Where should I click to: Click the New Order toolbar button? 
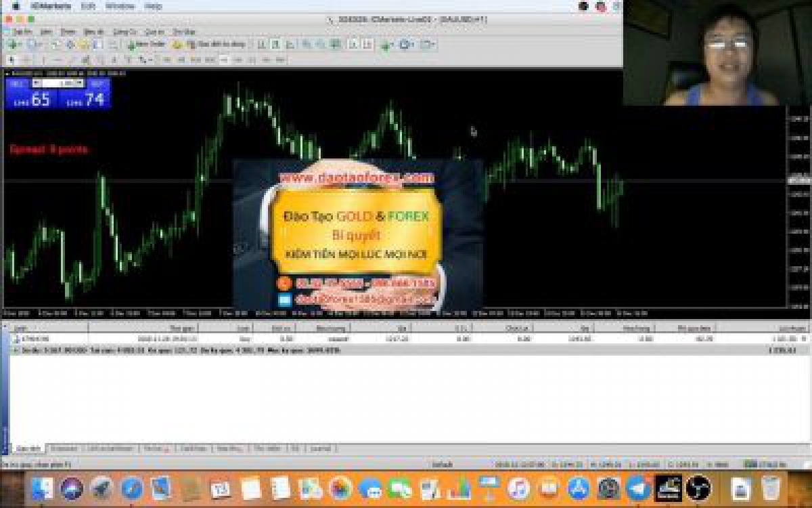[145, 44]
